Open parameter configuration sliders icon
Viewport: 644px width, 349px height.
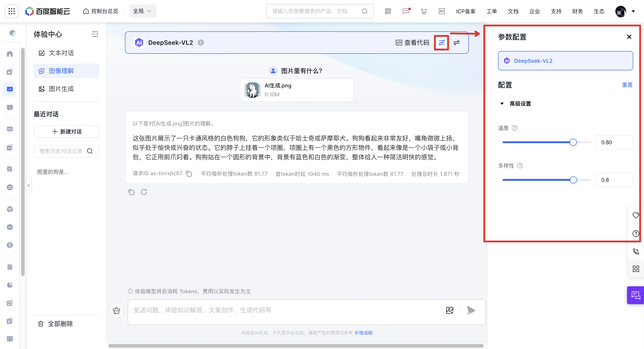click(442, 43)
